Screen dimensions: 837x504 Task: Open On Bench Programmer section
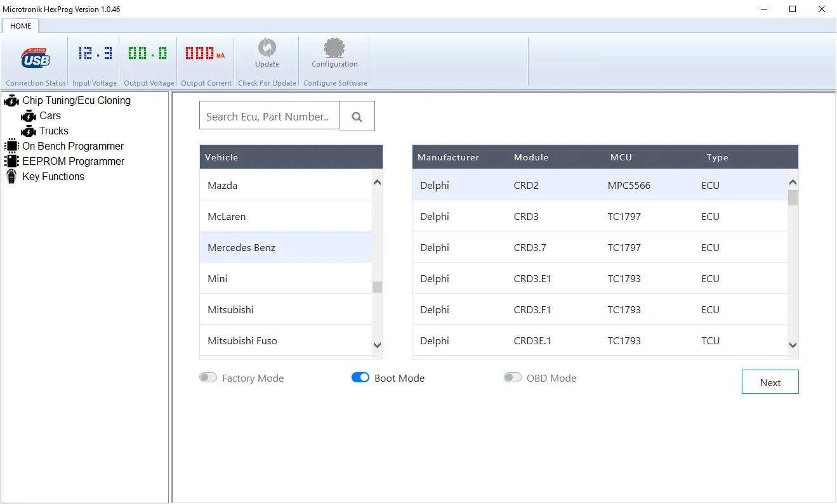click(x=73, y=146)
